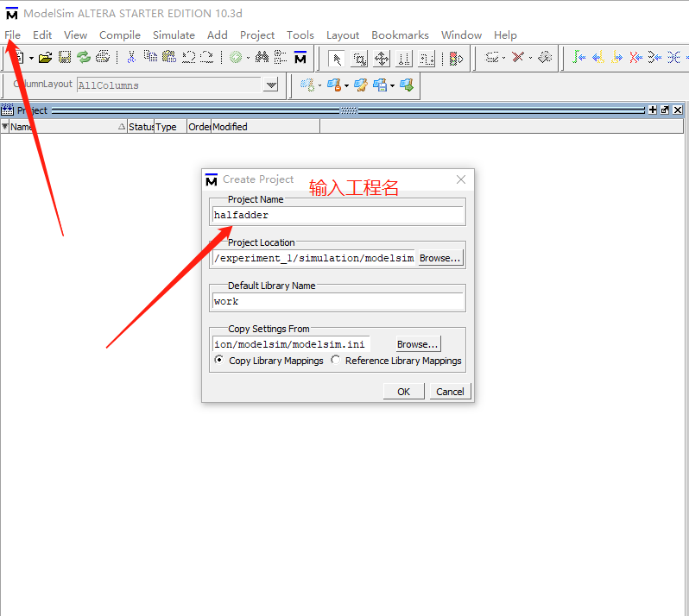Screen dimensions: 689x616
Task: Click the bookmark with red minus icon
Action: pos(334,85)
